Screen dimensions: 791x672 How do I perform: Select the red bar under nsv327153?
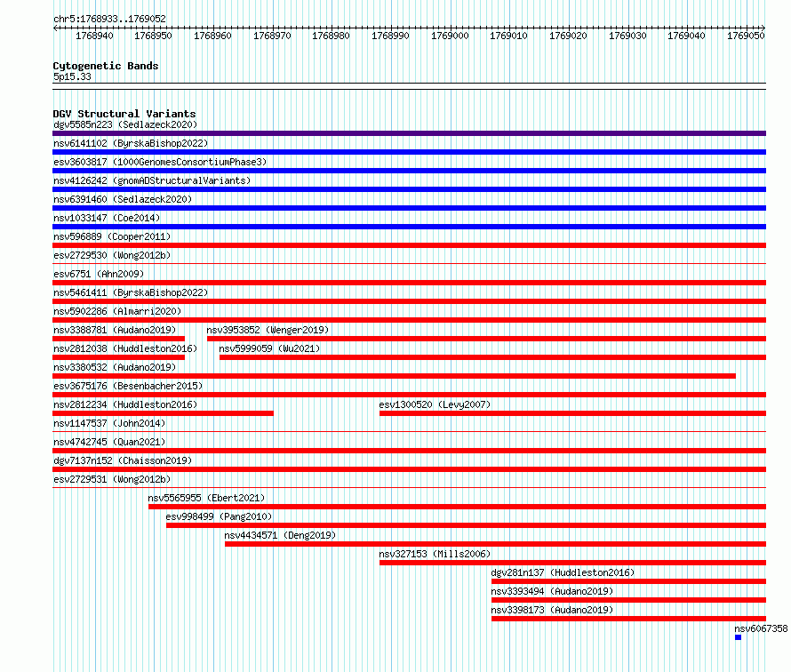click(x=572, y=563)
